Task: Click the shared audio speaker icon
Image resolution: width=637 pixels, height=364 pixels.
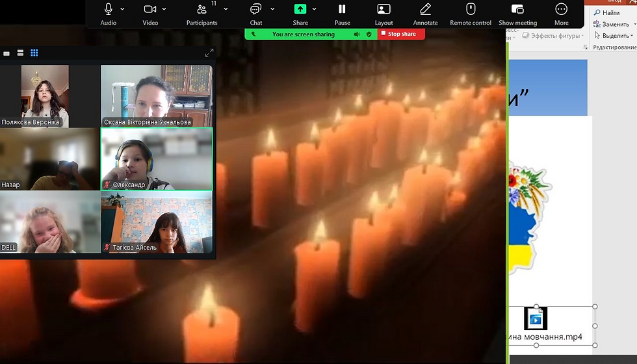Action: click(x=357, y=34)
